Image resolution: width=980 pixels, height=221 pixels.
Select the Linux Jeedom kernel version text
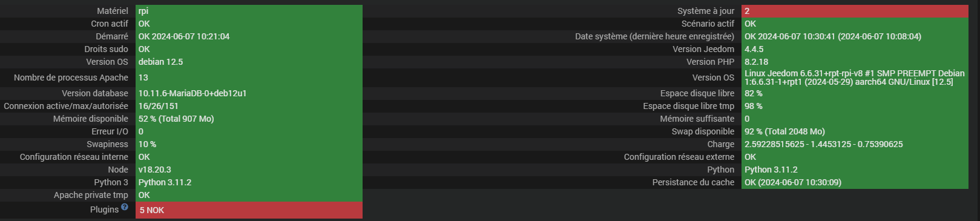(x=855, y=78)
